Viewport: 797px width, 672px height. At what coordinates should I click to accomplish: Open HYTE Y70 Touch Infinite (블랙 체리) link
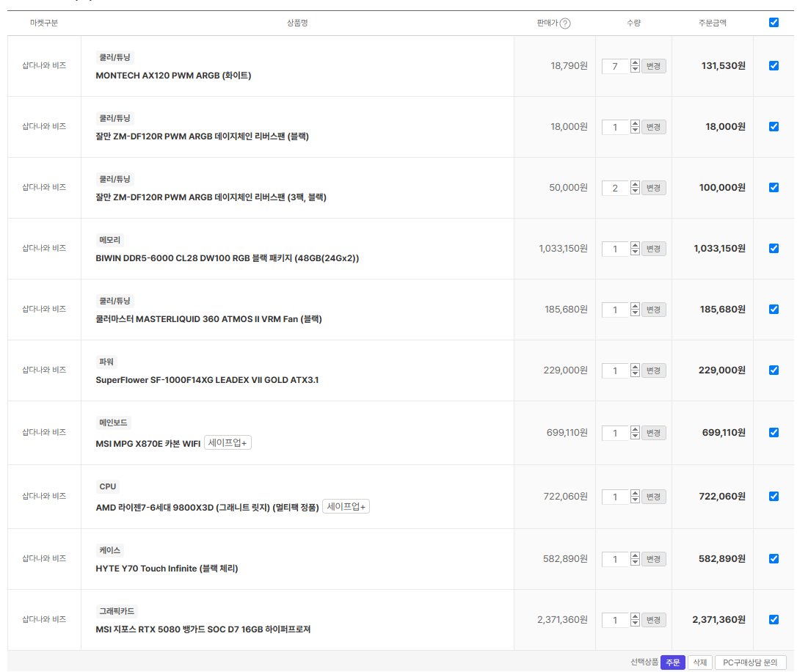(x=167, y=569)
